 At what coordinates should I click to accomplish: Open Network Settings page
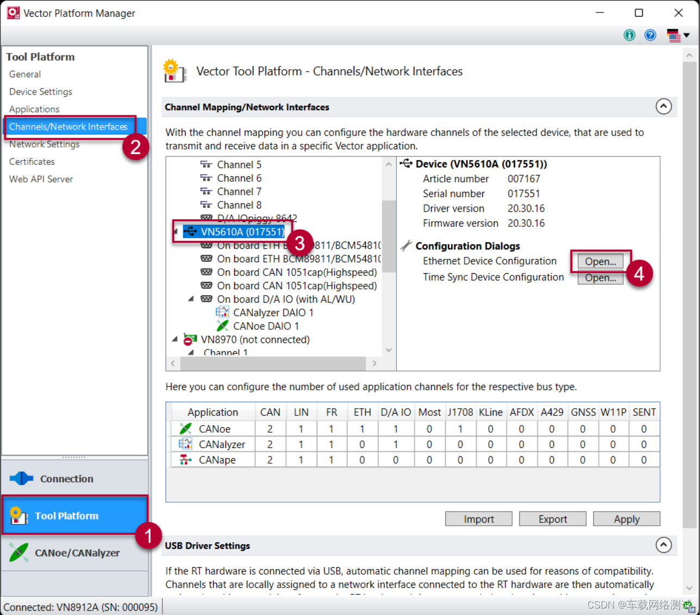(45, 144)
